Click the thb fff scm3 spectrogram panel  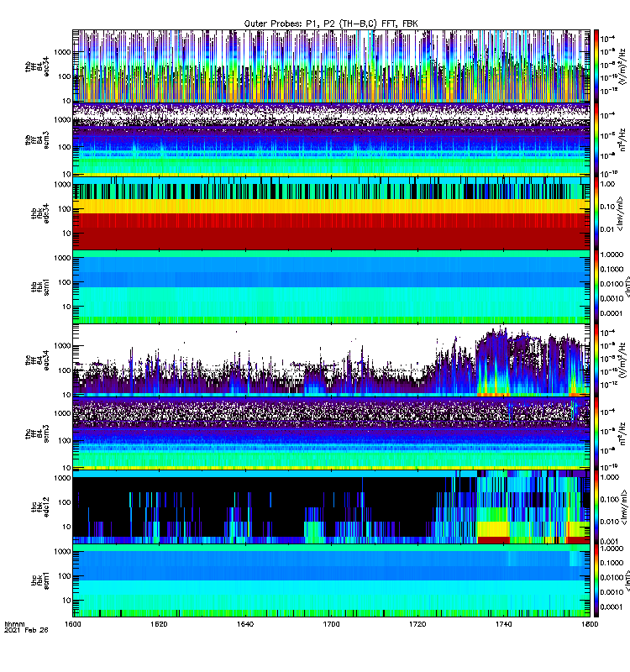(x=331, y=139)
